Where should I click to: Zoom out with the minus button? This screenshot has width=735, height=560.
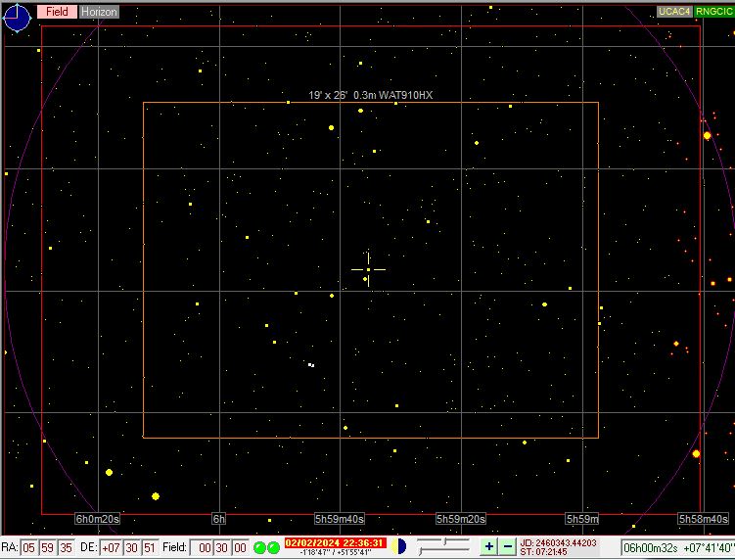pyautogui.click(x=507, y=546)
